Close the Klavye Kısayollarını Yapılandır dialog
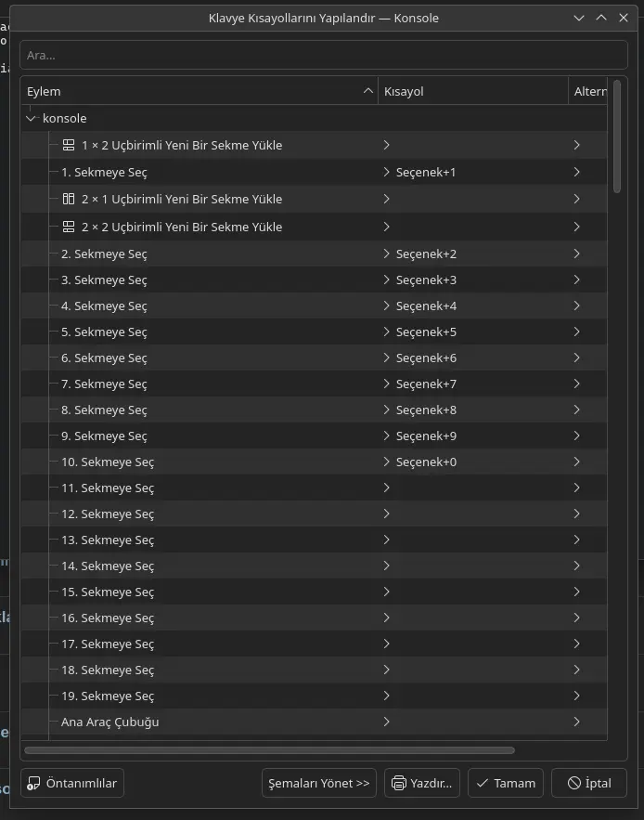The height and width of the screenshot is (820, 644). (x=623, y=18)
